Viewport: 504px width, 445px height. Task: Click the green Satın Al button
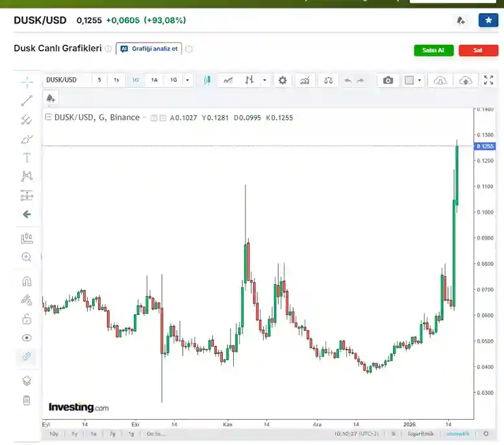point(433,51)
